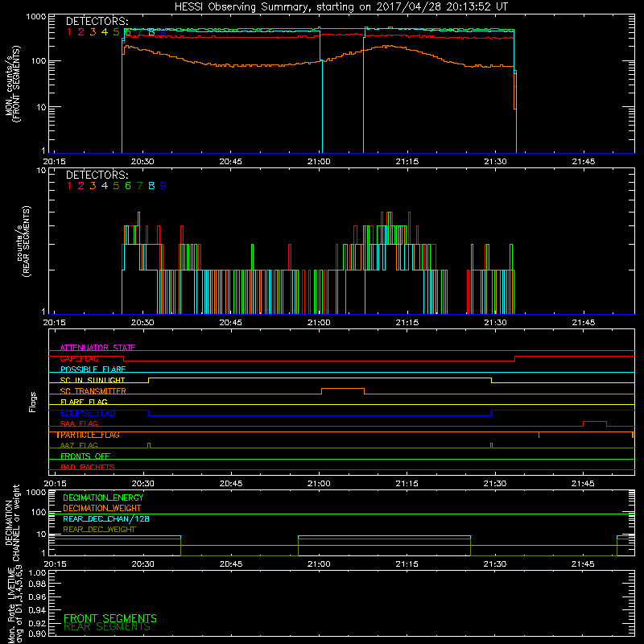Click the DECIMATION CHANNEL or weight axis title
Screen dimensions: 644x644
[12, 522]
